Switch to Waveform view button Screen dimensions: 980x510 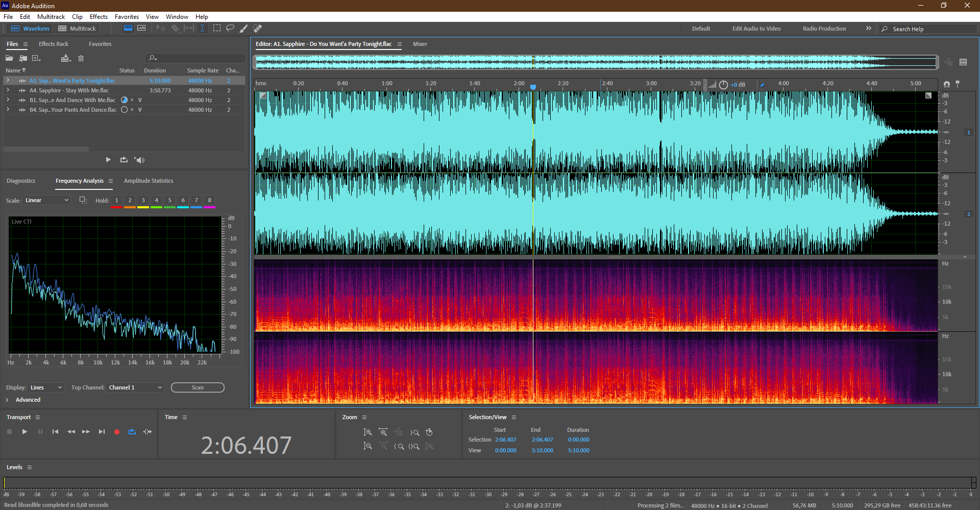pos(30,29)
